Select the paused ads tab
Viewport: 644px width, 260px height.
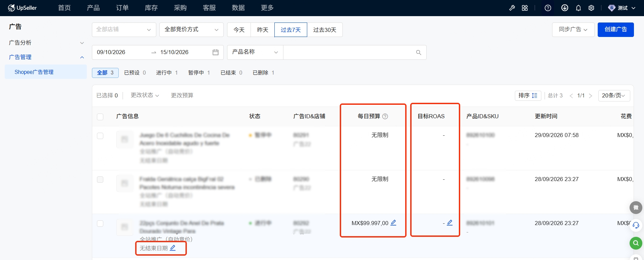pos(199,73)
